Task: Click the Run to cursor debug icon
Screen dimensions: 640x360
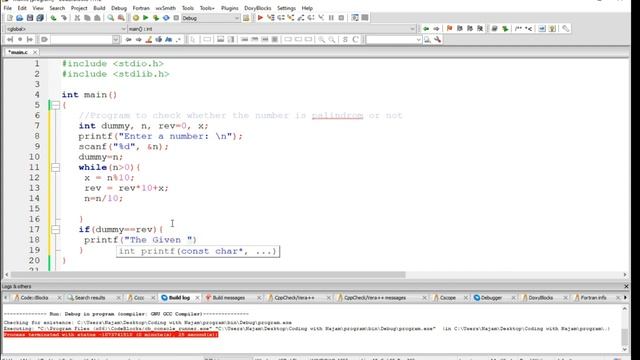Action: point(270,18)
